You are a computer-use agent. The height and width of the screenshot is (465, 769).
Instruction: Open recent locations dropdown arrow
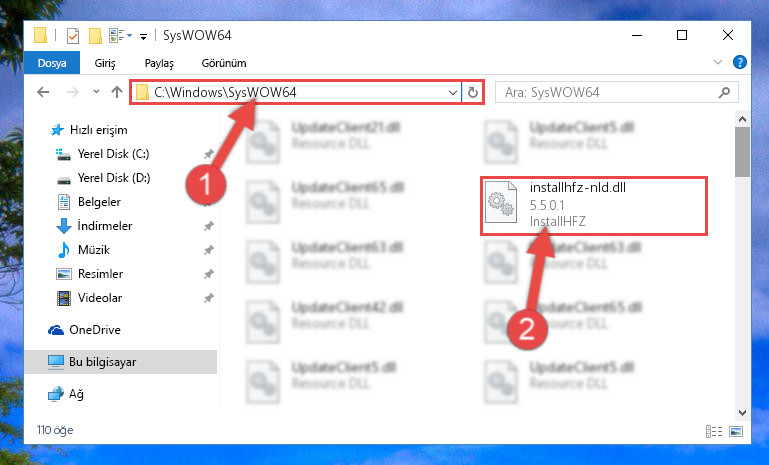[x=96, y=92]
